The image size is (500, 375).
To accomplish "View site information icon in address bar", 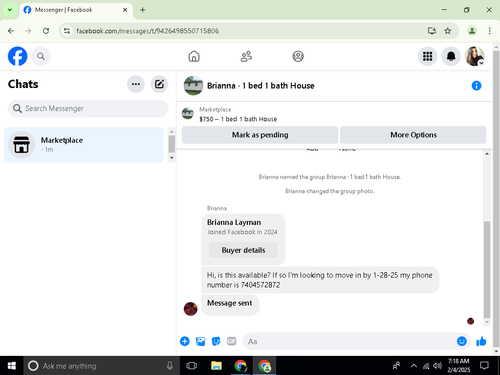I will 67,31.
